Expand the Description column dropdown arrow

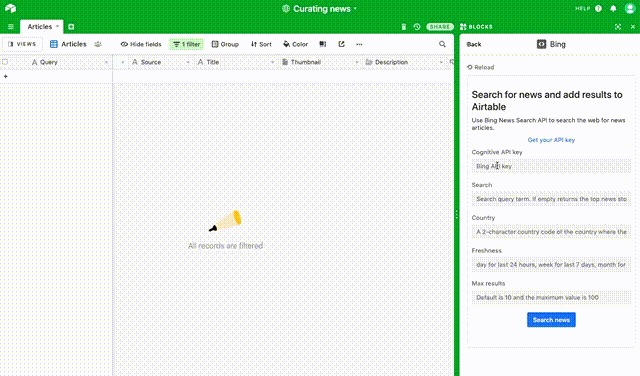pos(441,62)
